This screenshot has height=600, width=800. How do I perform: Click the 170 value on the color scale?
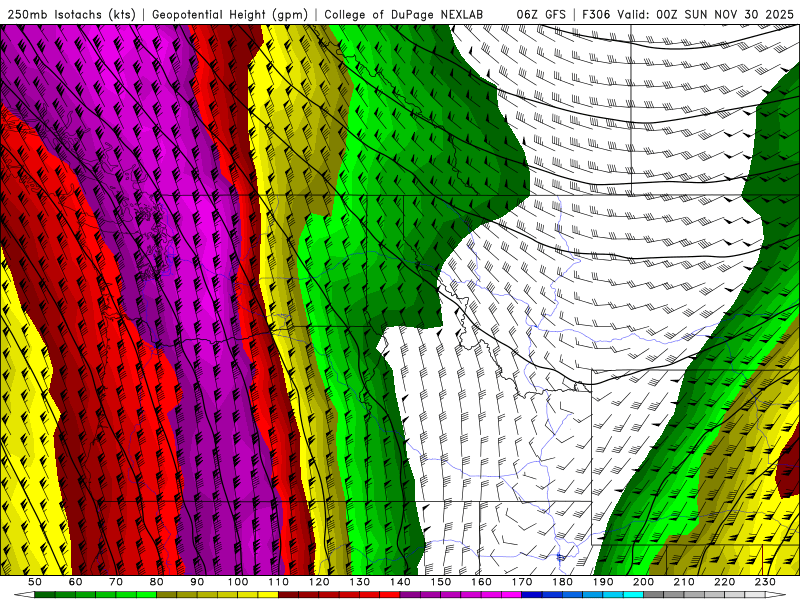point(522,582)
